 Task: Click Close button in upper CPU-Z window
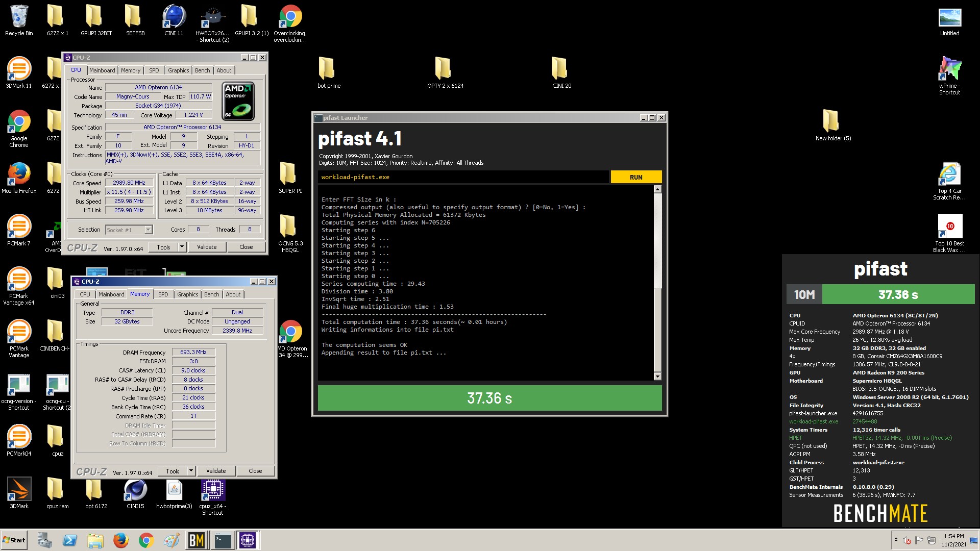point(246,247)
